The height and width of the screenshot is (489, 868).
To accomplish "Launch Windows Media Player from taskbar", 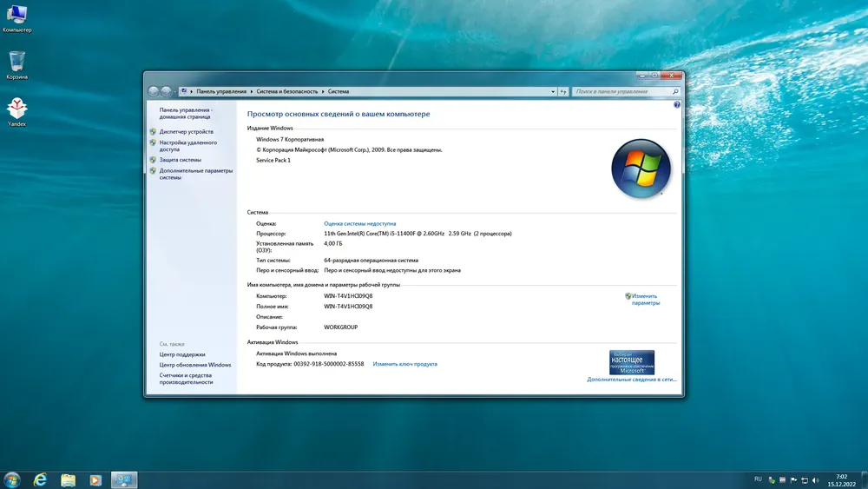I will tap(95, 479).
